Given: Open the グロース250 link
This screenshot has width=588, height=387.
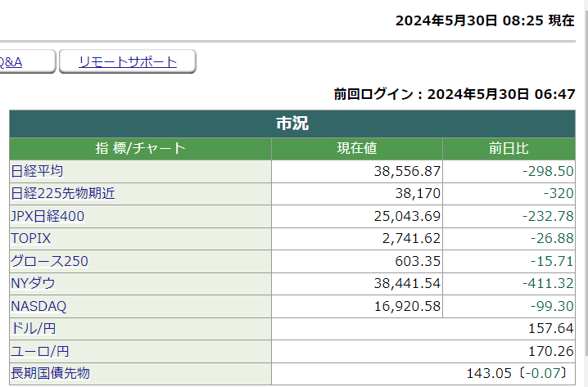Looking at the screenshot, I should (x=49, y=261).
